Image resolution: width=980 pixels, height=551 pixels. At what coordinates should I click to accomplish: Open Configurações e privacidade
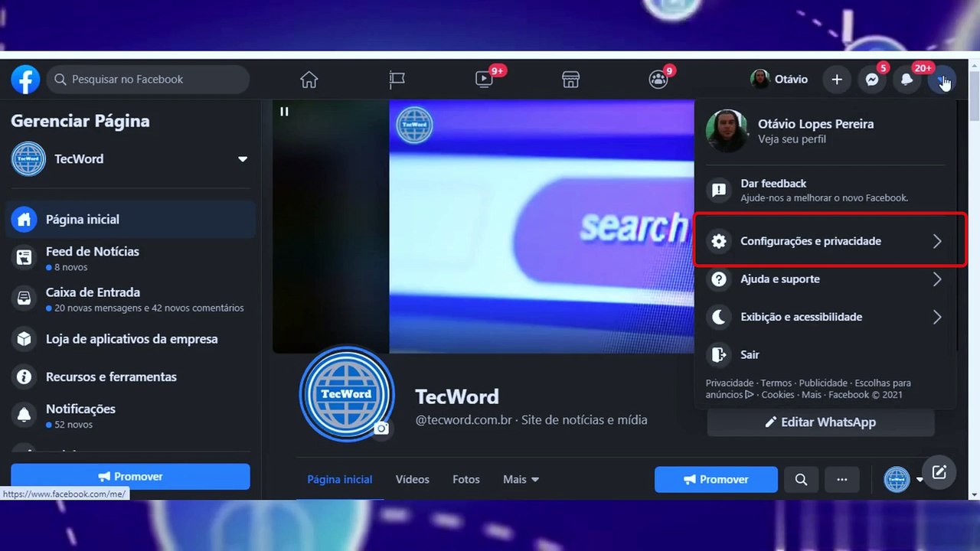(825, 241)
